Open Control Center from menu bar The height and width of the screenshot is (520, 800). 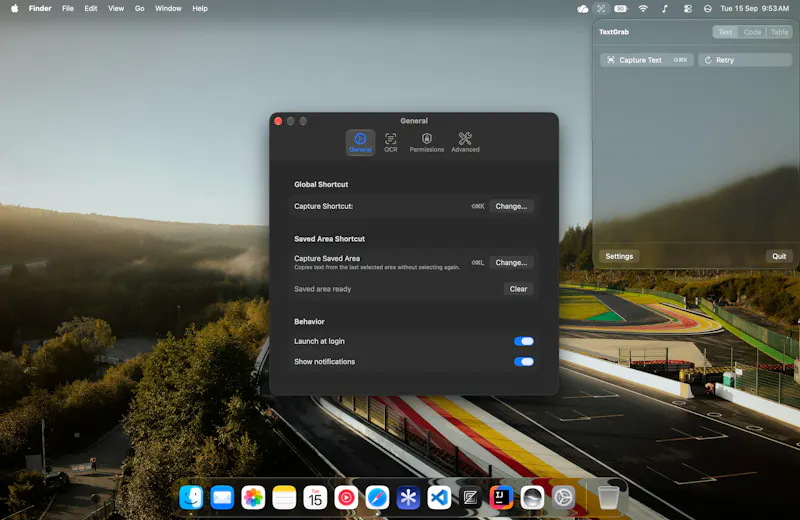pos(687,9)
